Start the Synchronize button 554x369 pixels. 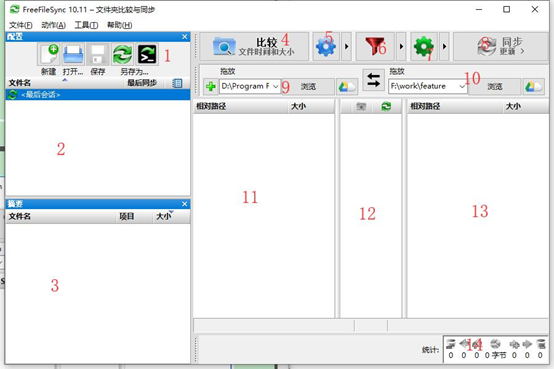pyautogui.click(x=501, y=47)
